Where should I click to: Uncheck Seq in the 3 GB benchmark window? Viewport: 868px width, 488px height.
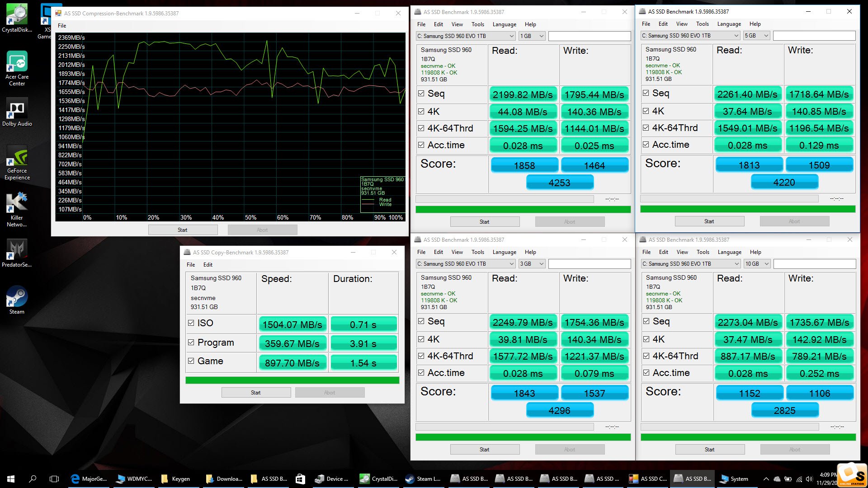(x=421, y=321)
